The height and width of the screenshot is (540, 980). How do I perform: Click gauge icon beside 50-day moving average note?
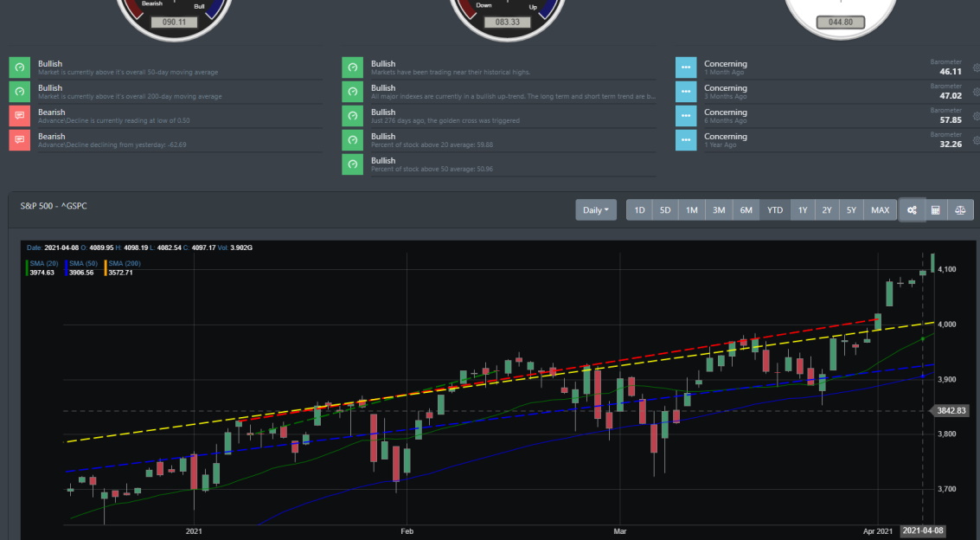(x=19, y=67)
